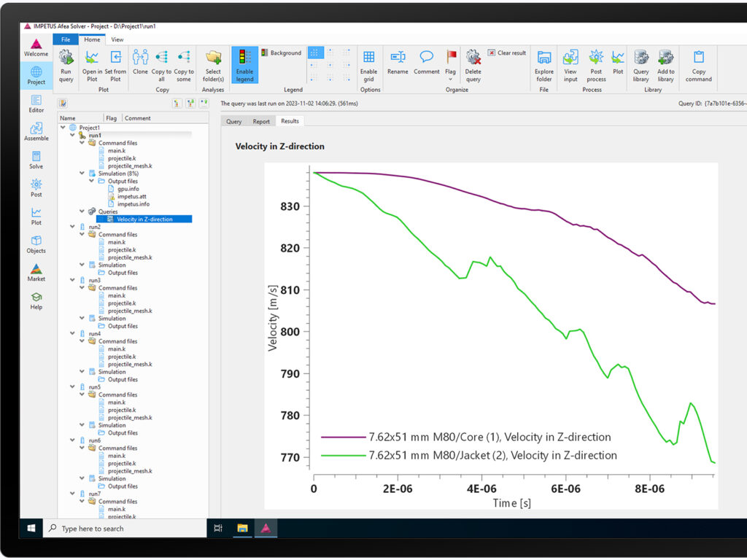Image resolution: width=747 pixels, height=560 pixels.
Task: Open the Flag dropdown arrow
Action: click(x=450, y=79)
